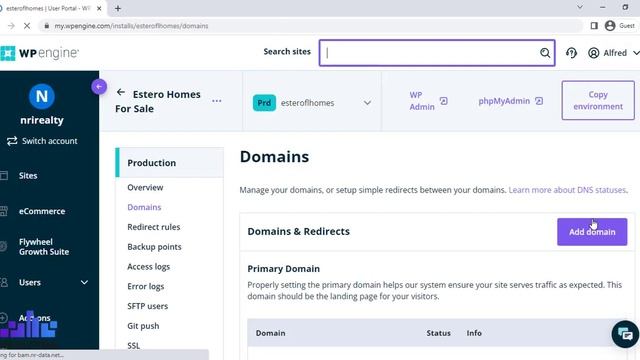Expand the Users sidebar menu chevron
This screenshot has width=640, height=360.
pyautogui.click(x=84, y=282)
